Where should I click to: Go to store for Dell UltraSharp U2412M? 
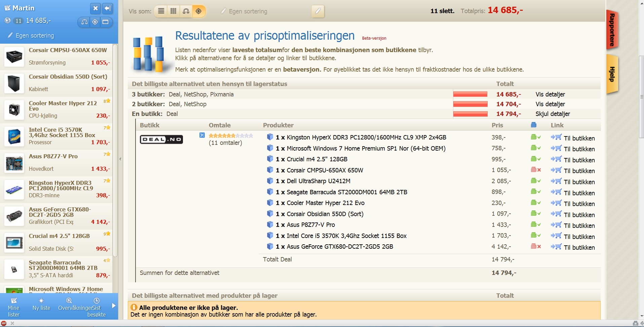click(x=579, y=182)
